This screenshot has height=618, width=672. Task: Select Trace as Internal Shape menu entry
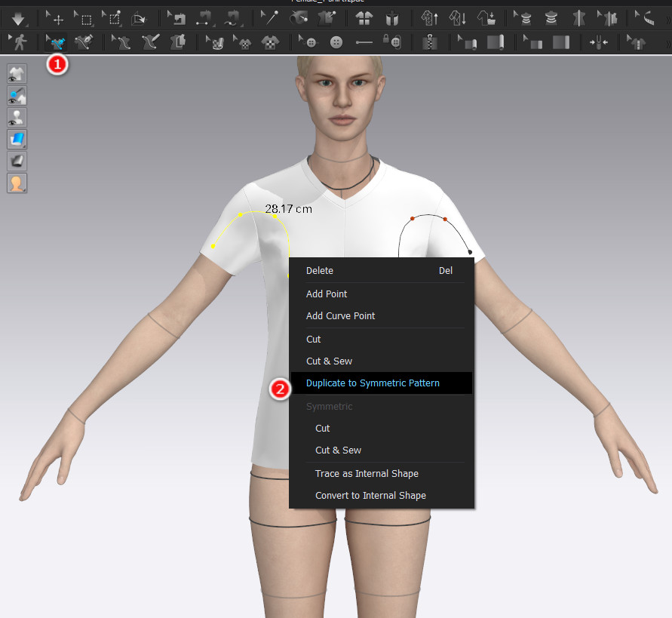click(x=367, y=474)
